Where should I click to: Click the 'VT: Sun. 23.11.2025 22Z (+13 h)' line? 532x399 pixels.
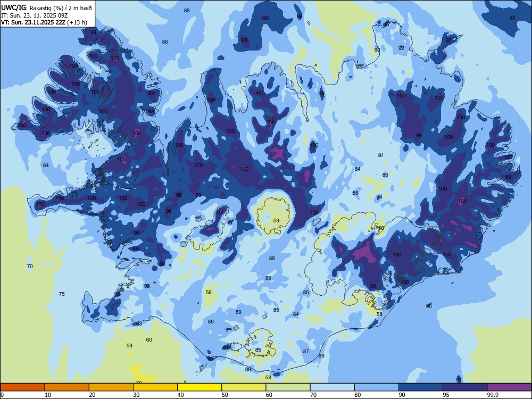point(44,22)
